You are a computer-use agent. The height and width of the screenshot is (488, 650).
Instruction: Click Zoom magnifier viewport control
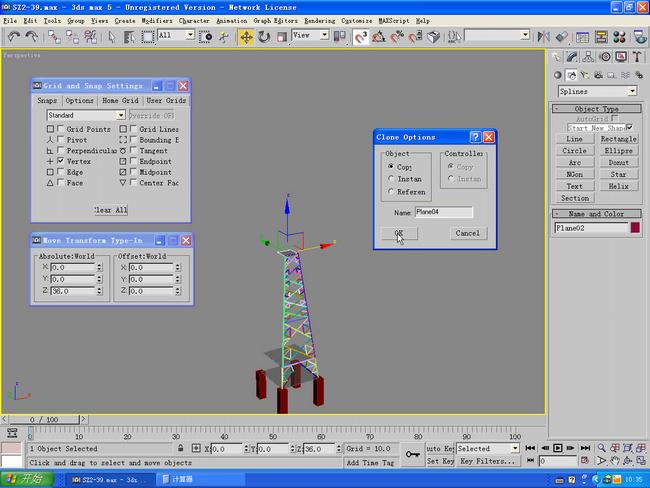point(601,448)
